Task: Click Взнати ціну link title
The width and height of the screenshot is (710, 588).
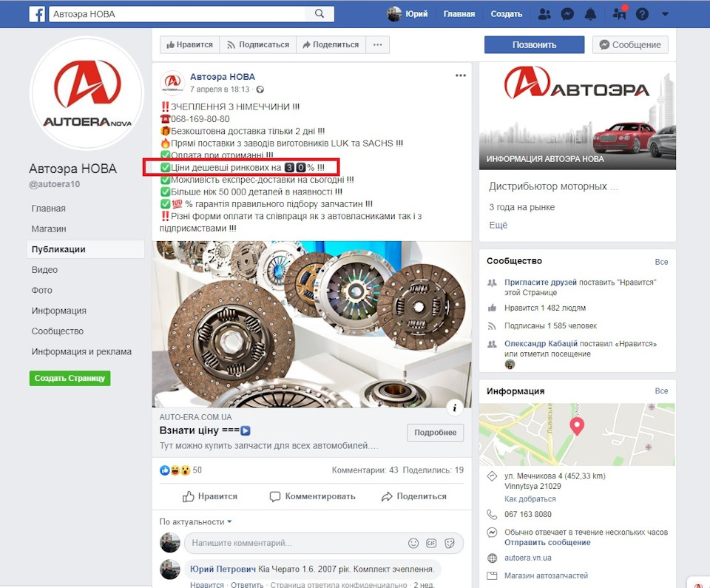Action: (x=205, y=430)
